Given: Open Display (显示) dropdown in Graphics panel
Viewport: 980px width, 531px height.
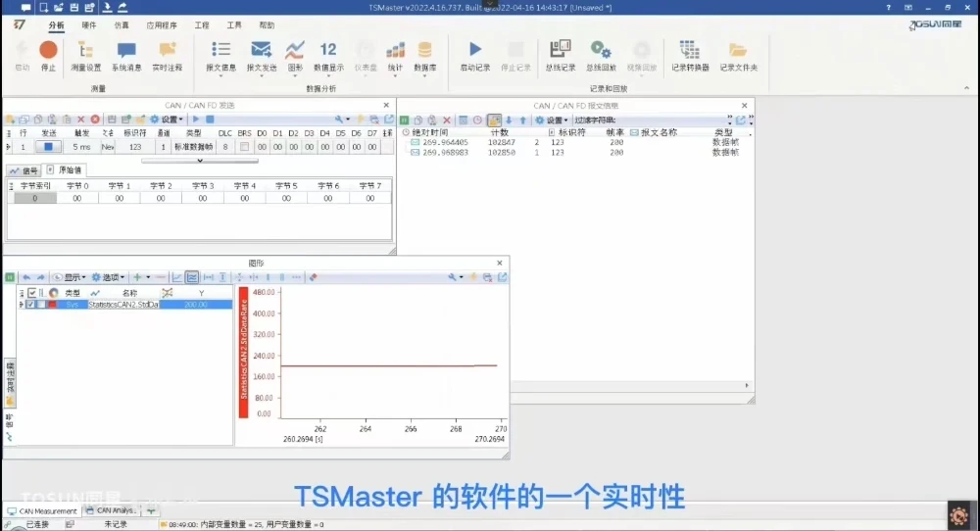Looking at the screenshot, I should [x=70, y=277].
